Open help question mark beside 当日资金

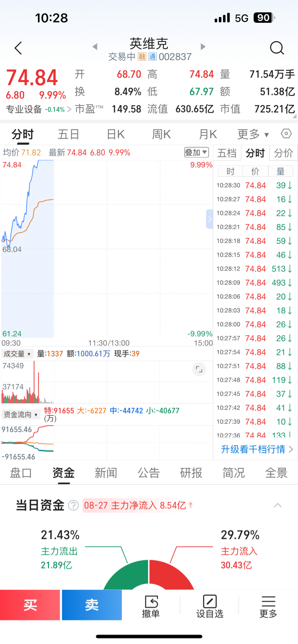tap(73, 505)
